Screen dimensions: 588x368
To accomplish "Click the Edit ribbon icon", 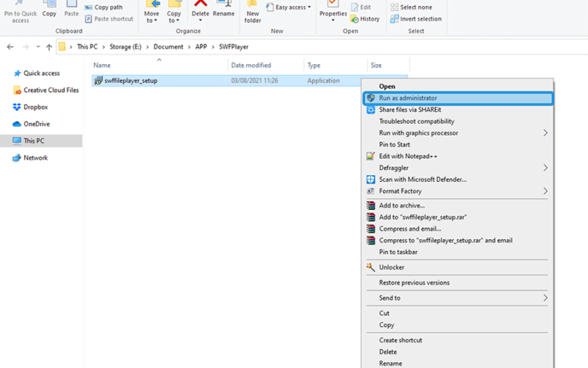I will 354,7.
